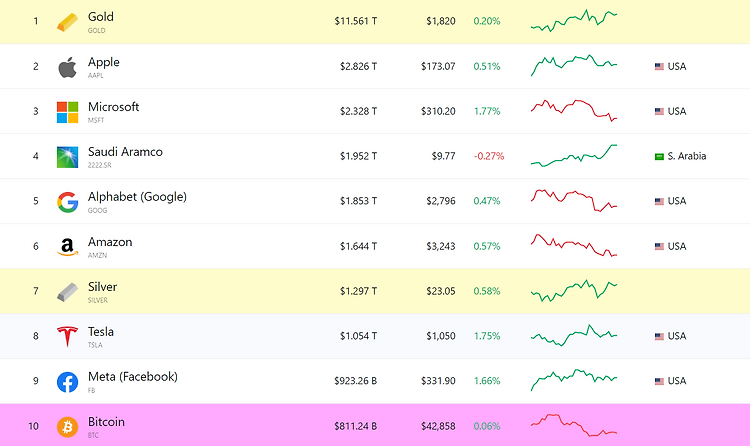Open the Amazon company link
750x446 pixels.
pos(110,242)
